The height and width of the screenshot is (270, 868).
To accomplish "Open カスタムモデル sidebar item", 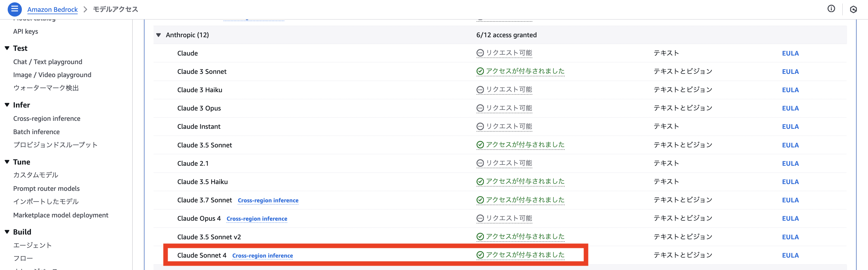I will [36, 175].
